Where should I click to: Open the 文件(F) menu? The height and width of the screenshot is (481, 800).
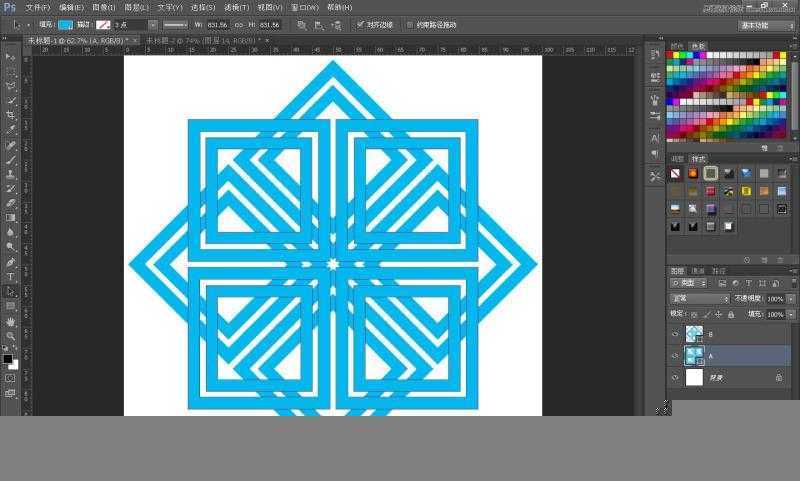click(37, 8)
